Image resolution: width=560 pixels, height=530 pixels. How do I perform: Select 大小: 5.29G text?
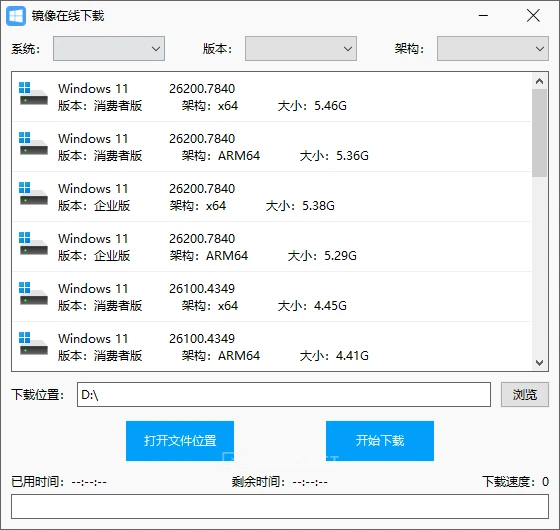pos(322,256)
